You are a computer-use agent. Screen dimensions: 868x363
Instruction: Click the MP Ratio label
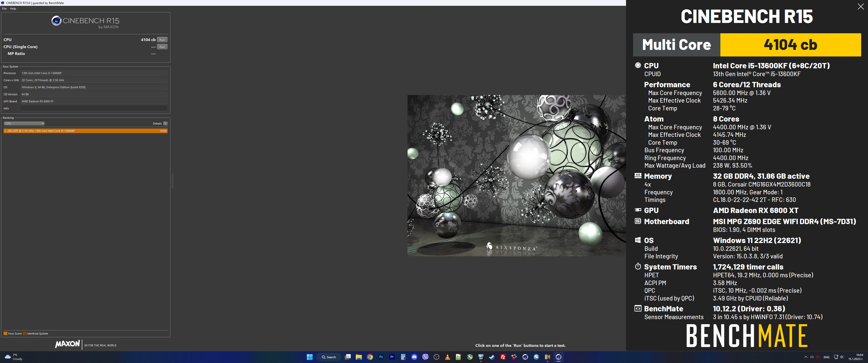16,53
